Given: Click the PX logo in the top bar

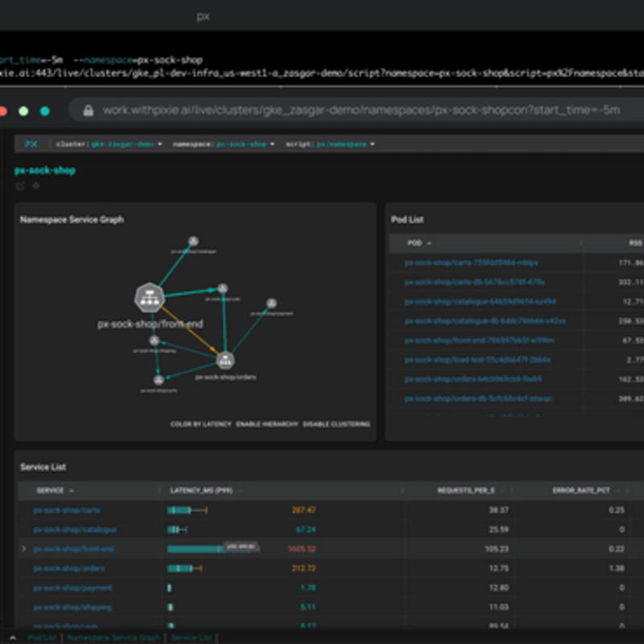Looking at the screenshot, I should [x=31, y=144].
